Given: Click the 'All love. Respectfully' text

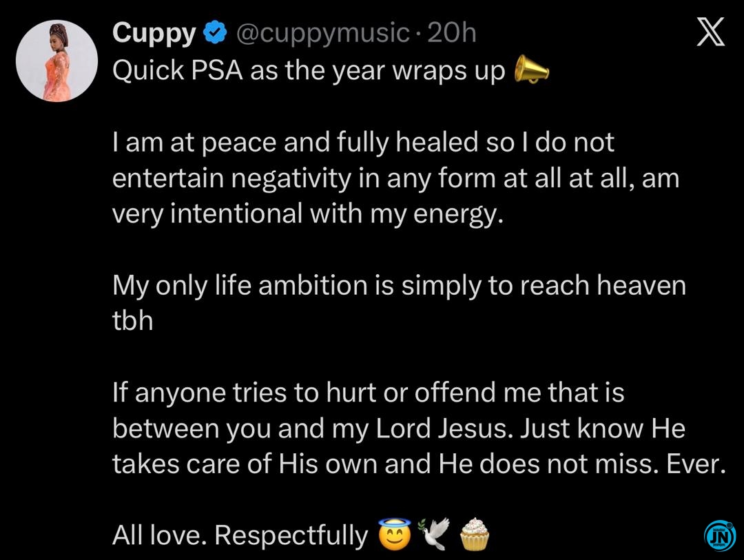Looking at the screenshot, I should tap(240, 535).
